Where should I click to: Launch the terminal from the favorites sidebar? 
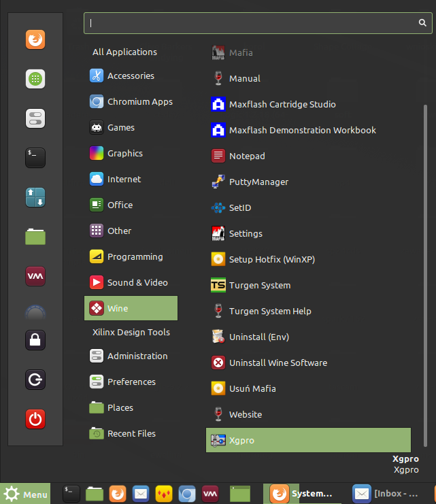point(35,157)
